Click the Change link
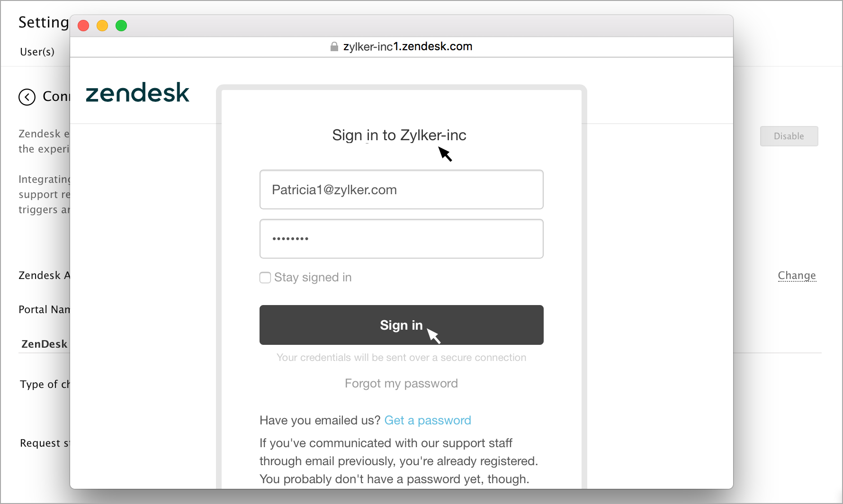The width and height of the screenshot is (843, 504). pyautogui.click(x=797, y=276)
